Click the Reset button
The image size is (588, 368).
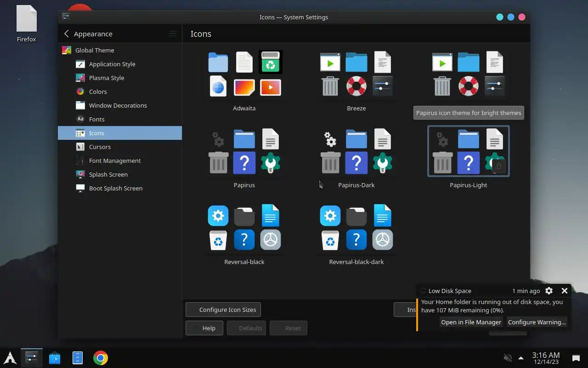(288, 328)
